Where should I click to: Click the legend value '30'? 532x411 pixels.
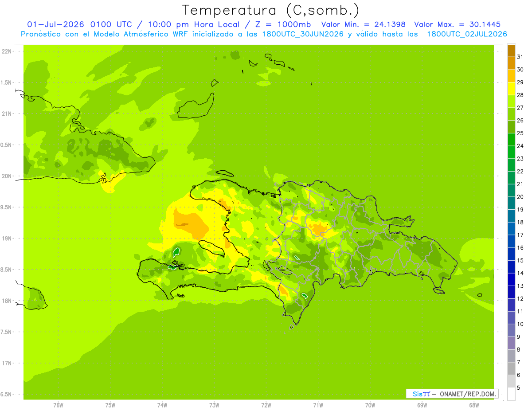[520, 70]
